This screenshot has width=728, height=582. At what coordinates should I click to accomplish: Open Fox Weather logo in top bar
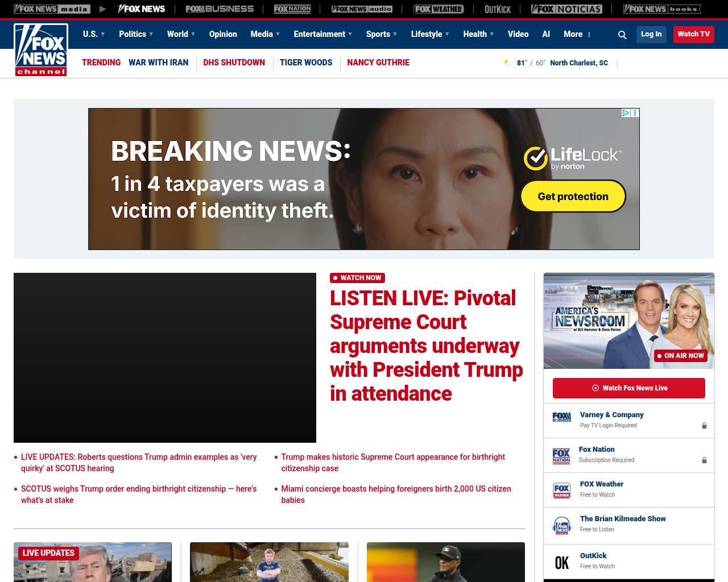[x=439, y=9]
